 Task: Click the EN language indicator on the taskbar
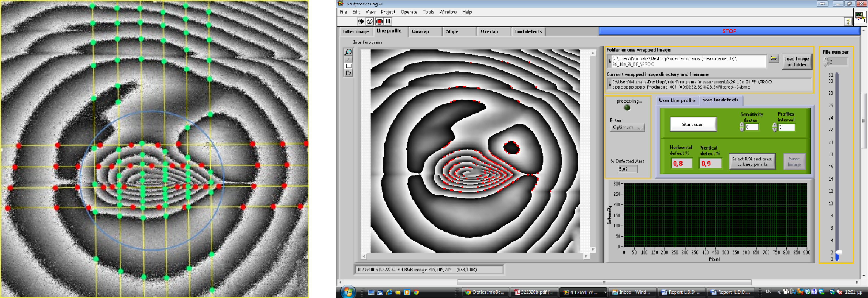click(x=768, y=292)
